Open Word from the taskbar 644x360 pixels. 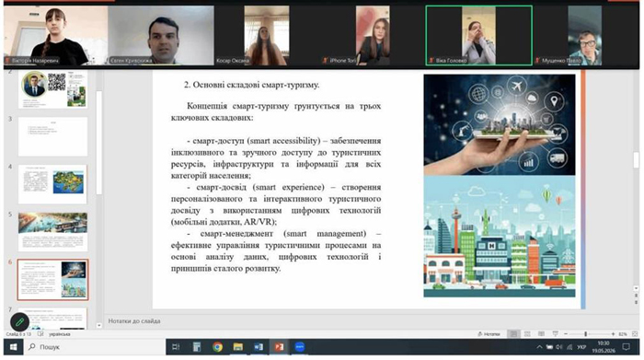tap(259, 347)
